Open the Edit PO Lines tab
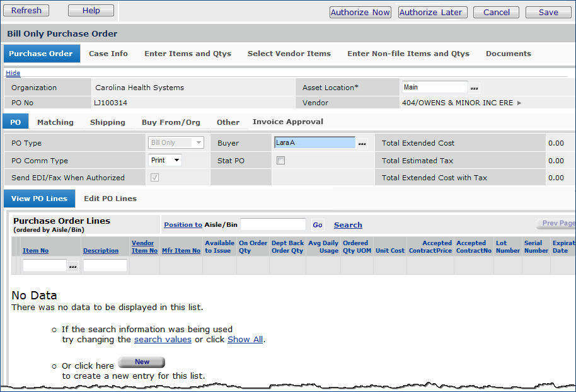Image resolution: width=576 pixels, height=392 pixels. coord(110,199)
